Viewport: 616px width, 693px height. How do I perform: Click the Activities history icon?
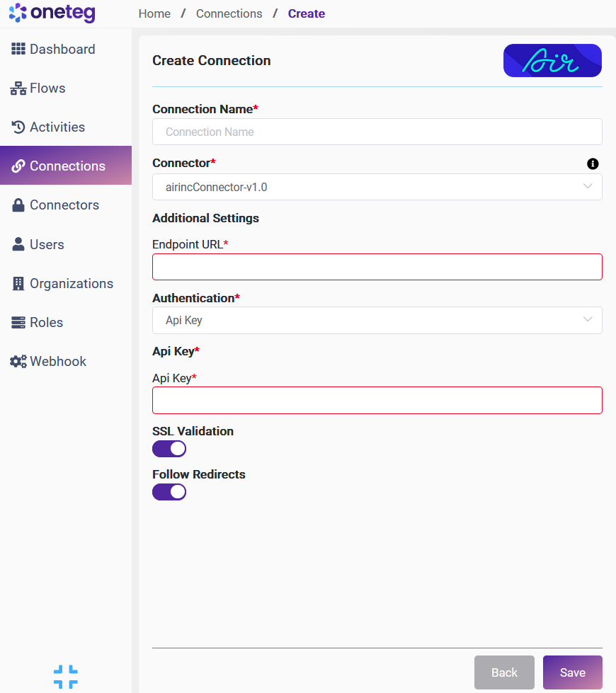pyautogui.click(x=18, y=127)
